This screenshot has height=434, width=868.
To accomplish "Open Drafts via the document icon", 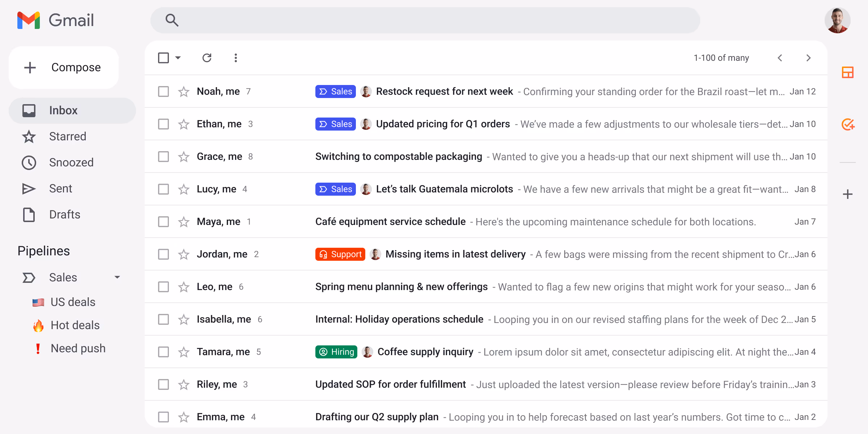I will [x=29, y=214].
